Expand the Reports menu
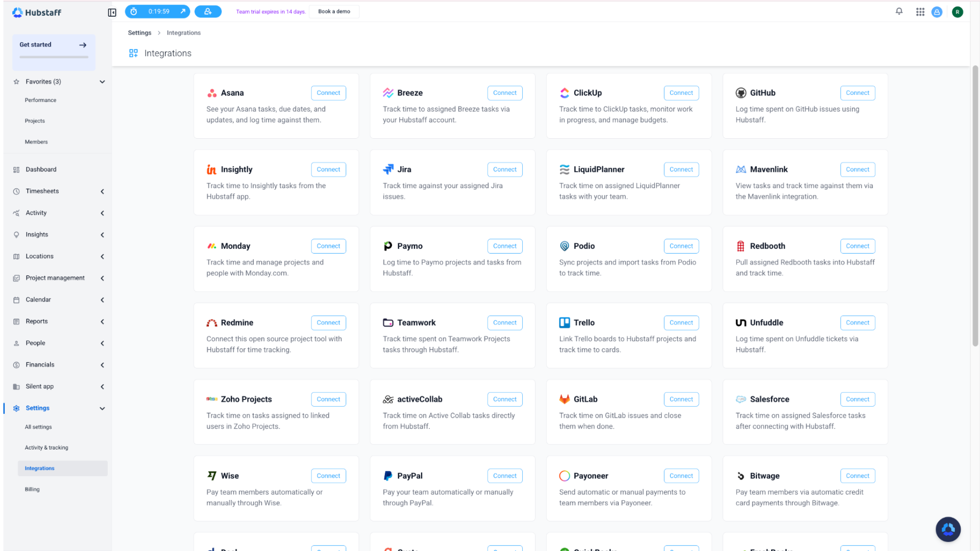Screen dimensions: 980x551 [103, 321]
